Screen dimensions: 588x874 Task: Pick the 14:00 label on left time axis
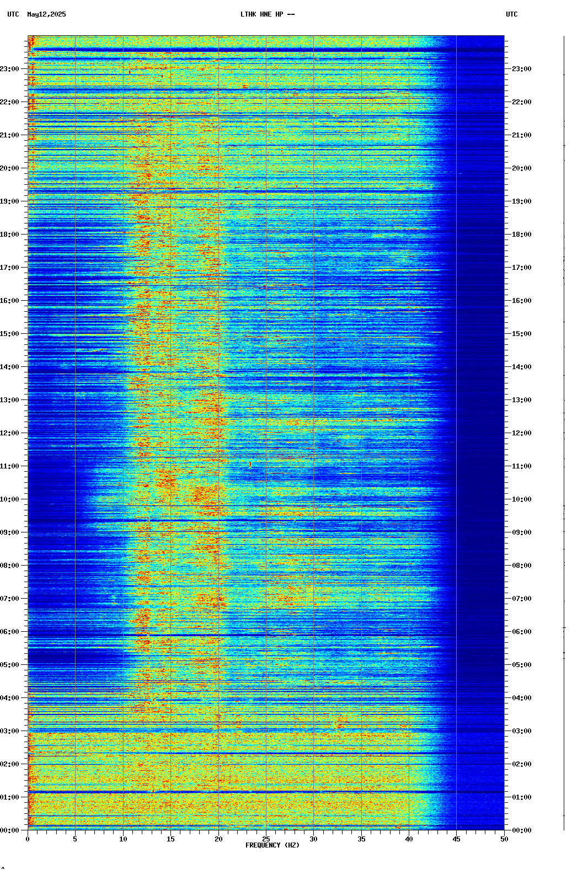pos(9,367)
